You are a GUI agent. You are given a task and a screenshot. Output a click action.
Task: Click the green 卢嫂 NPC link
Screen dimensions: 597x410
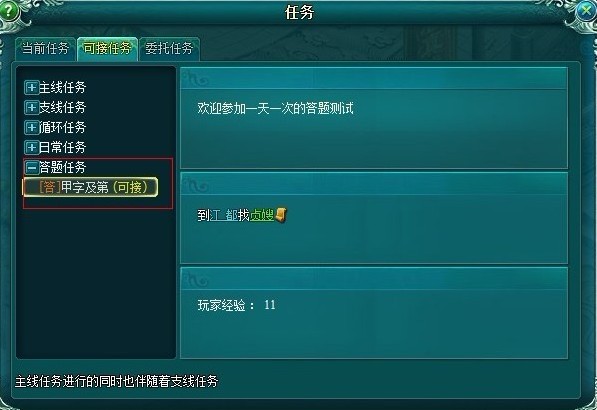[262, 215]
